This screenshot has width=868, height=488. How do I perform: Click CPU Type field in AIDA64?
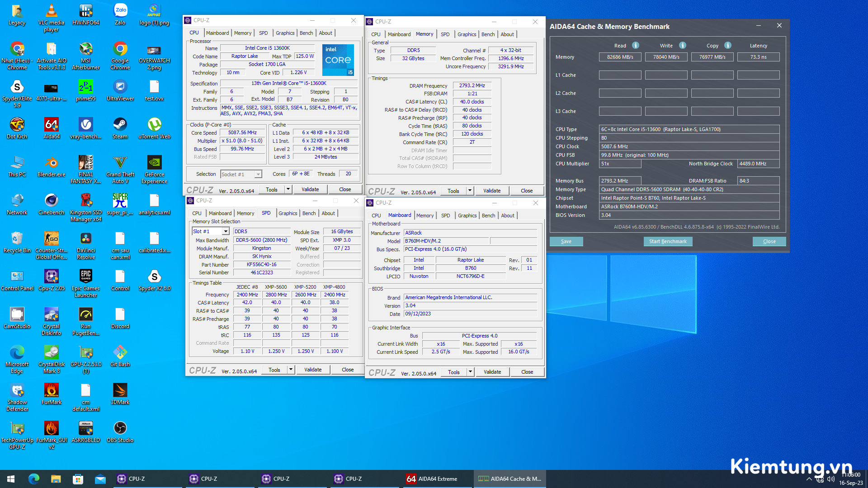[x=689, y=129]
